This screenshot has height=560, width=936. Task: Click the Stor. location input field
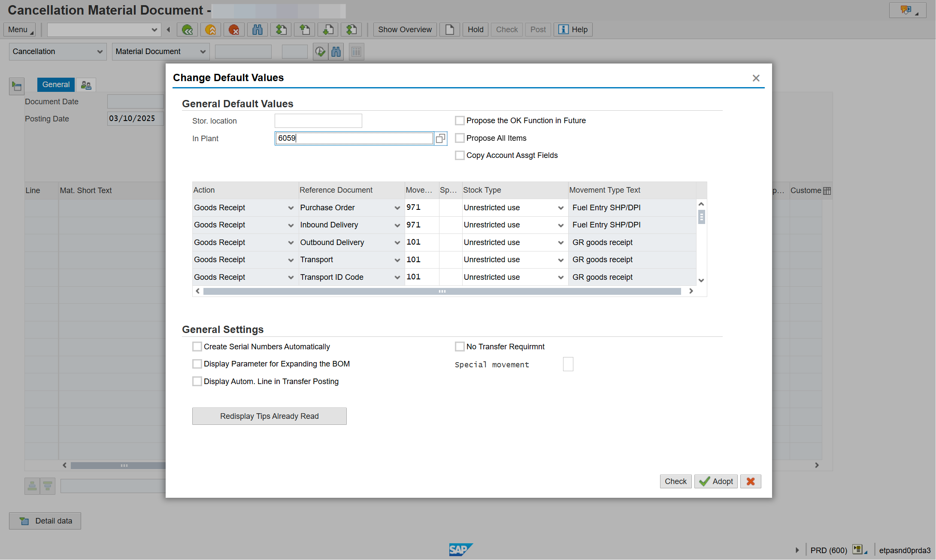point(318,121)
